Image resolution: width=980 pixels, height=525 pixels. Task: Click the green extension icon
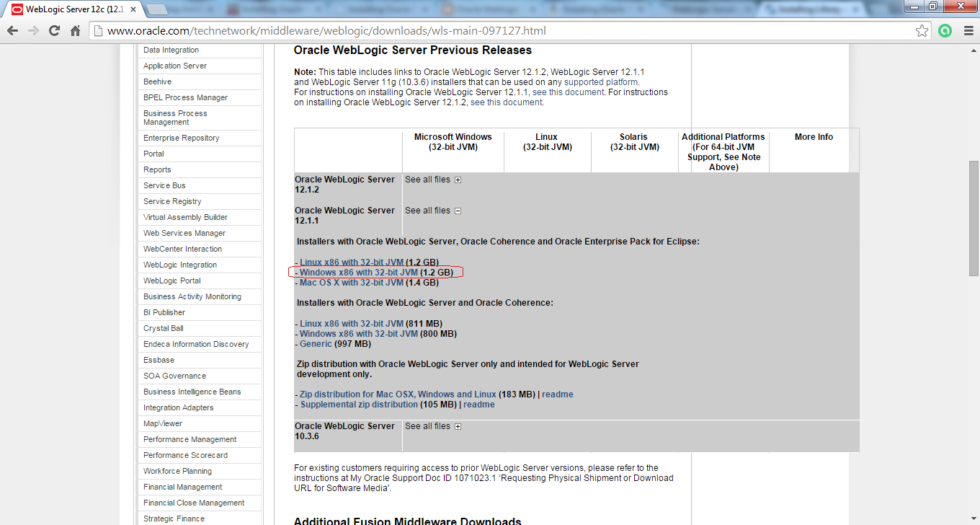945,30
